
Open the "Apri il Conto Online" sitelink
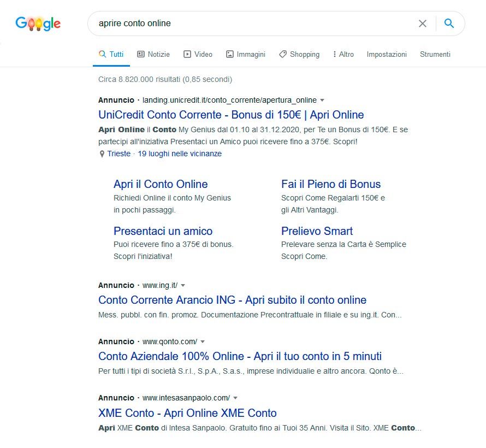pyautogui.click(x=160, y=184)
